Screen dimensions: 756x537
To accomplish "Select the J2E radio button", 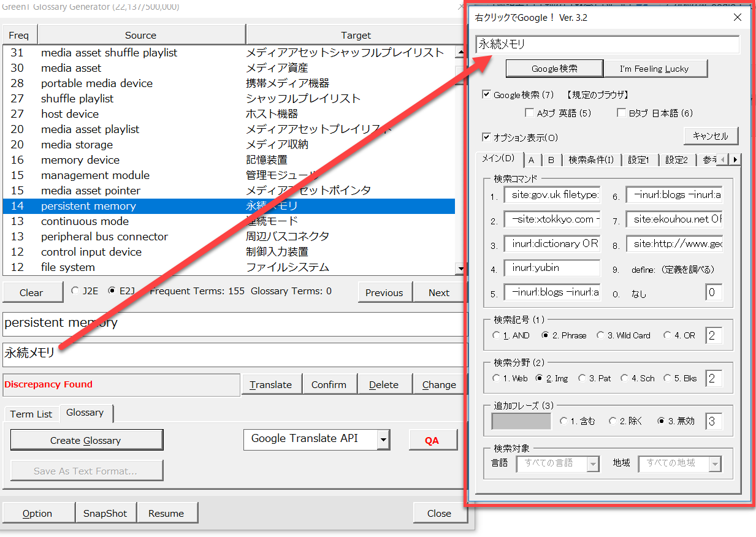I will click(75, 291).
